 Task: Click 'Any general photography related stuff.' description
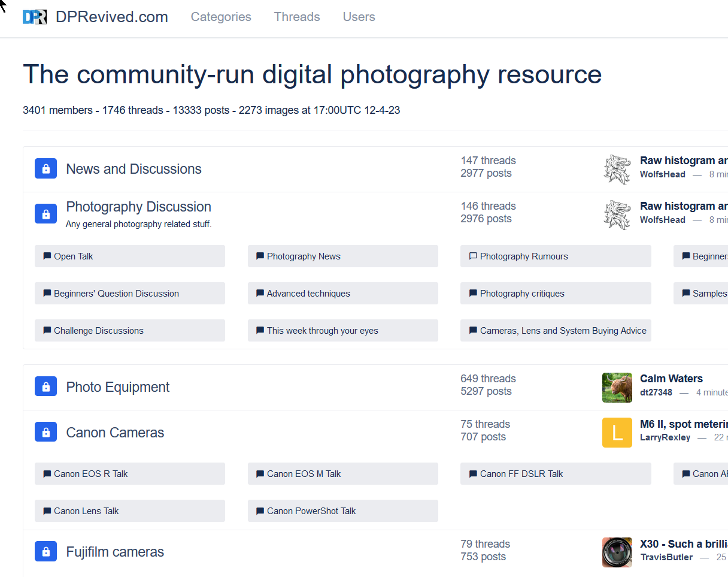pyautogui.click(x=139, y=225)
